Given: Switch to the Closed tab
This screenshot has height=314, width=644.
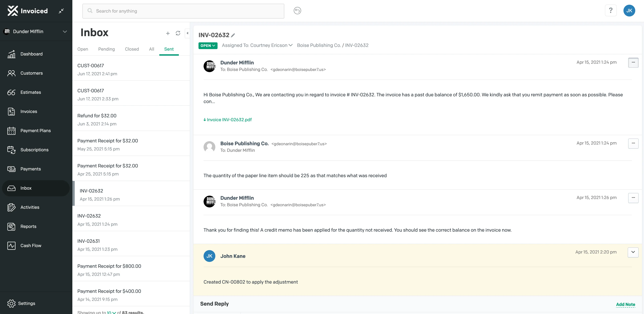Looking at the screenshot, I should coord(132,49).
